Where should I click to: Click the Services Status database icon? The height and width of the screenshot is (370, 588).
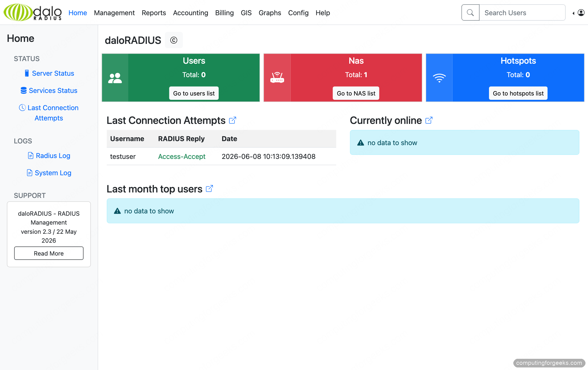click(24, 90)
